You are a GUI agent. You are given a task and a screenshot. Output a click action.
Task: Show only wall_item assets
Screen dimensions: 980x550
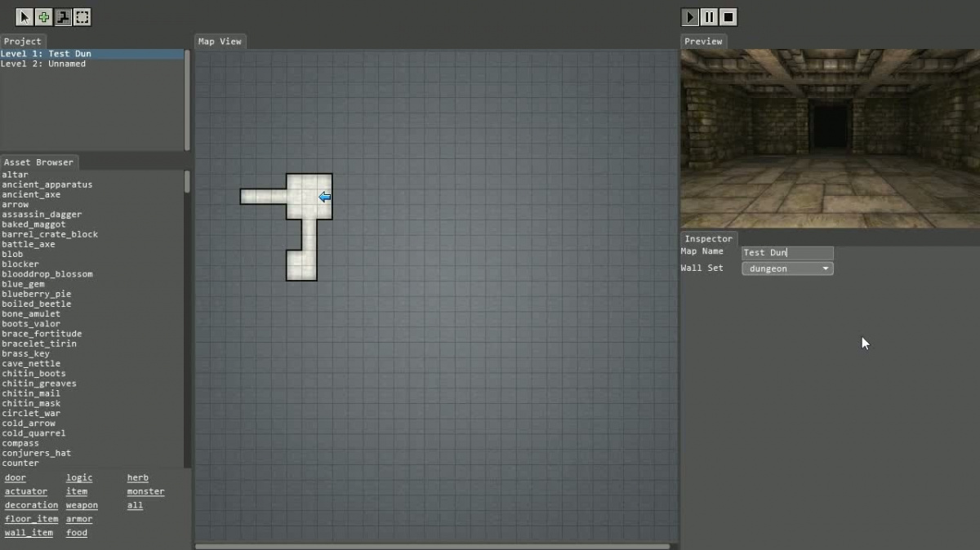29,533
